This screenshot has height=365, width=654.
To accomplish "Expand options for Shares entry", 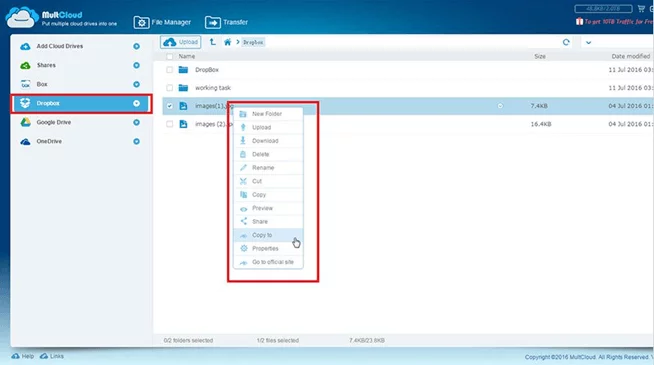I will pyautogui.click(x=136, y=65).
